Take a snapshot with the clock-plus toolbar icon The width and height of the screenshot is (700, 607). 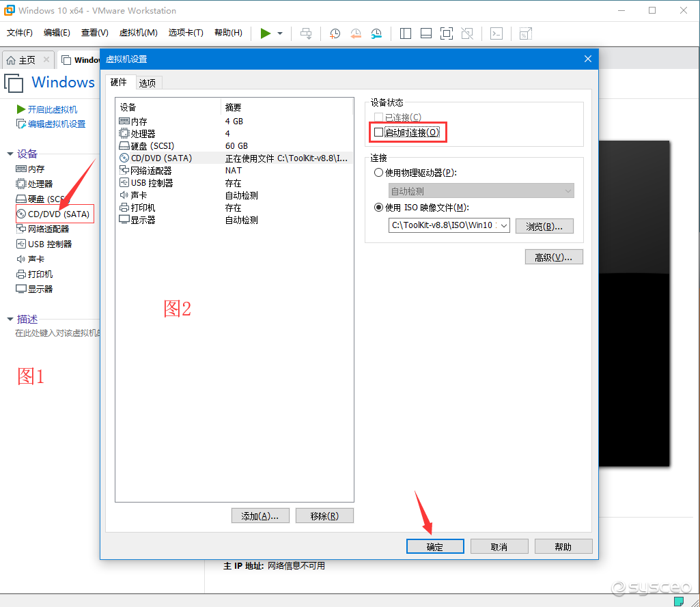click(335, 33)
